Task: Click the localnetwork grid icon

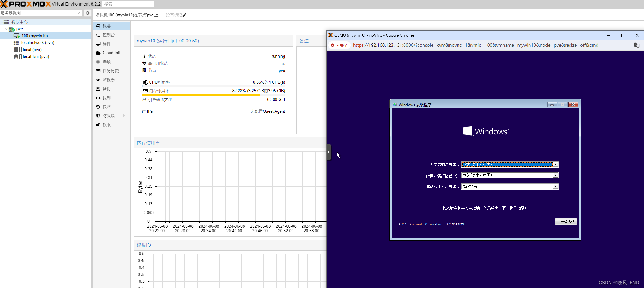Action: (x=16, y=43)
